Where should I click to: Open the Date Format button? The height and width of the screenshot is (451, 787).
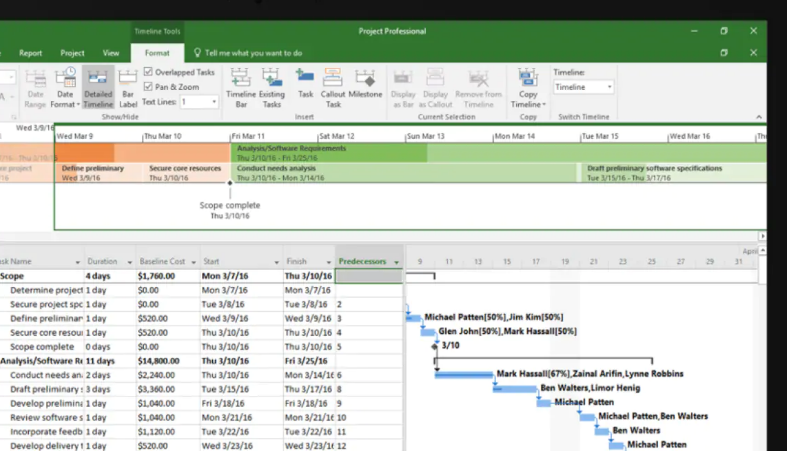(65, 88)
